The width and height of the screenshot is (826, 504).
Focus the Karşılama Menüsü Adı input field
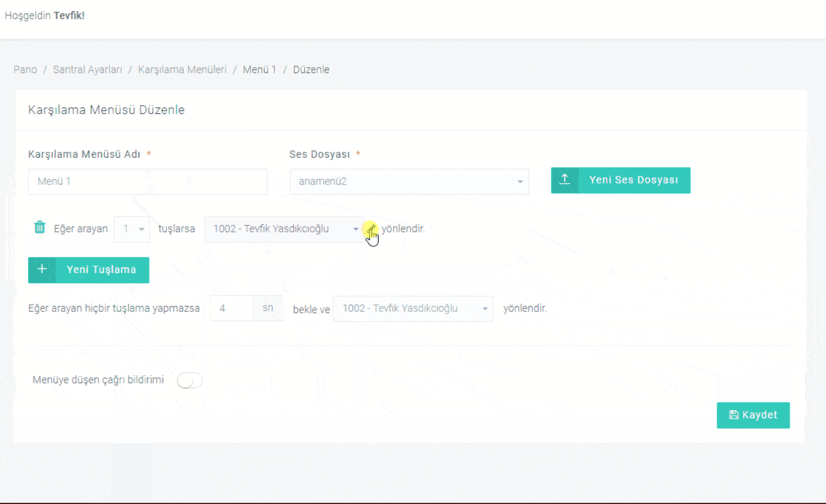click(x=148, y=182)
